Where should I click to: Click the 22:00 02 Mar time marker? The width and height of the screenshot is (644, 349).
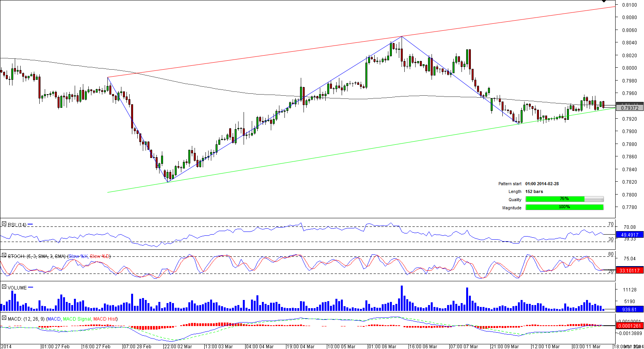(x=178, y=346)
